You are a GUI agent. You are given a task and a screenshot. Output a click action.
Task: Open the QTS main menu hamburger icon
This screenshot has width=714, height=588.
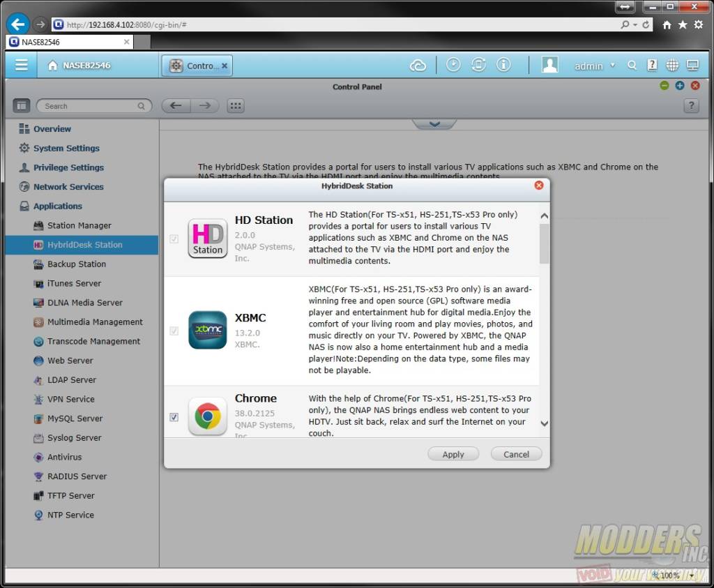click(22, 65)
